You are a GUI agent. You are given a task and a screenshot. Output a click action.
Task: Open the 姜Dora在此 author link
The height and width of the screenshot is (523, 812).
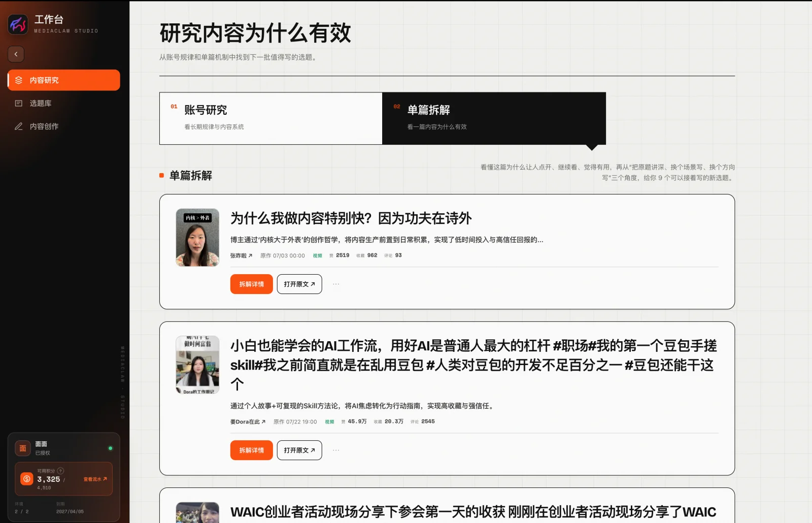coord(248,422)
